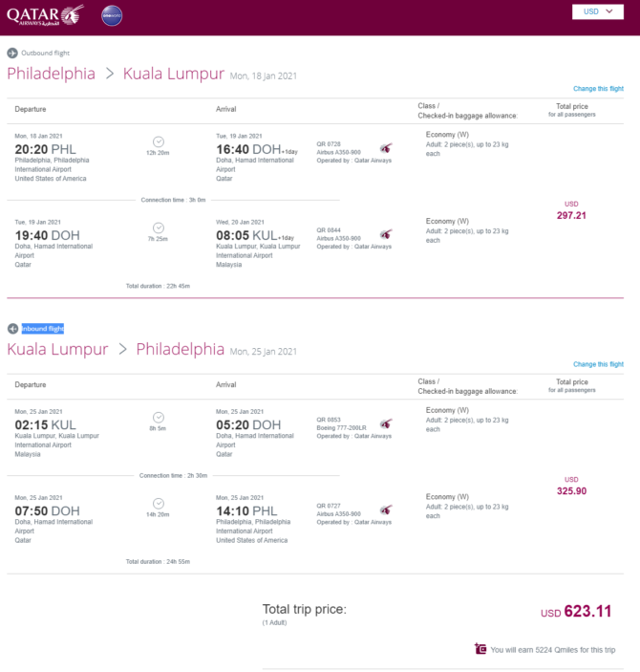
Task: Click the airline logo beside flight QR 0727
Action: point(386,510)
